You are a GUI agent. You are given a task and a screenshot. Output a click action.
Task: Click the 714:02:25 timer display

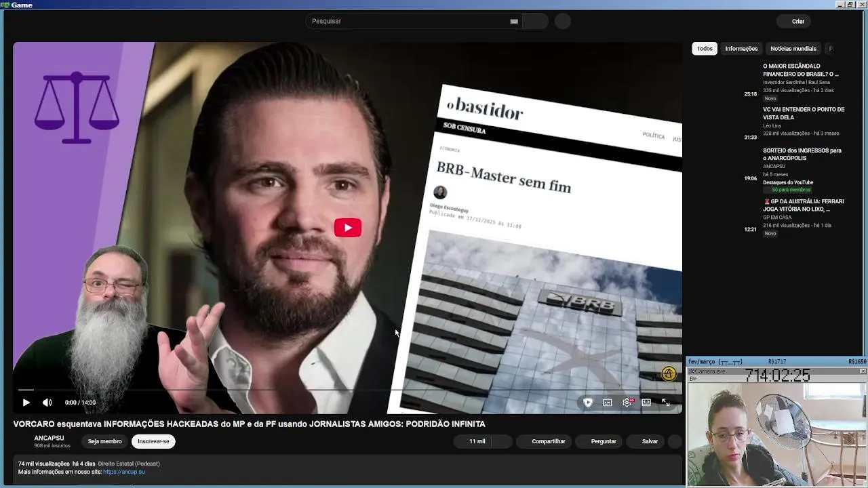[778, 375]
